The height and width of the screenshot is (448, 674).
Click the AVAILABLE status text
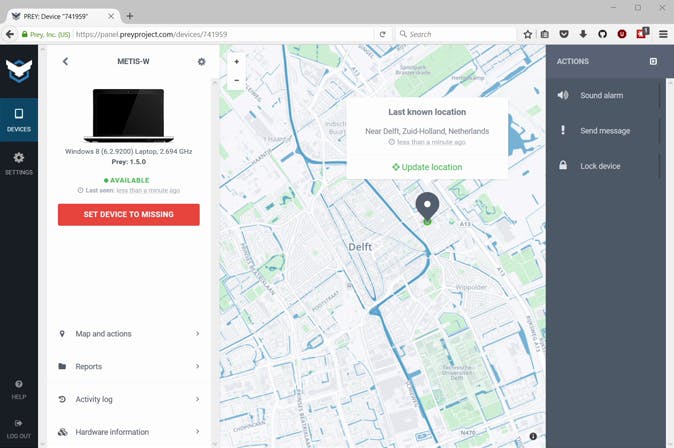click(x=129, y=181)
